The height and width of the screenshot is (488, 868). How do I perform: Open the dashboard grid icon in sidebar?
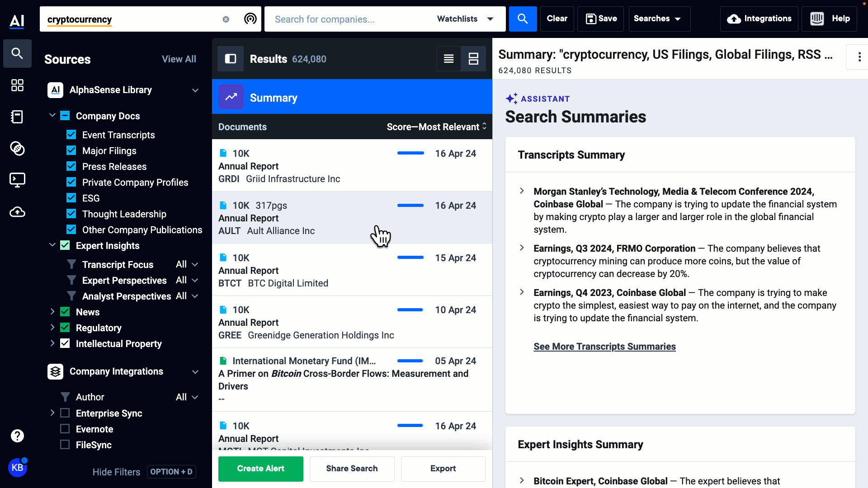[x=17, y=85]
